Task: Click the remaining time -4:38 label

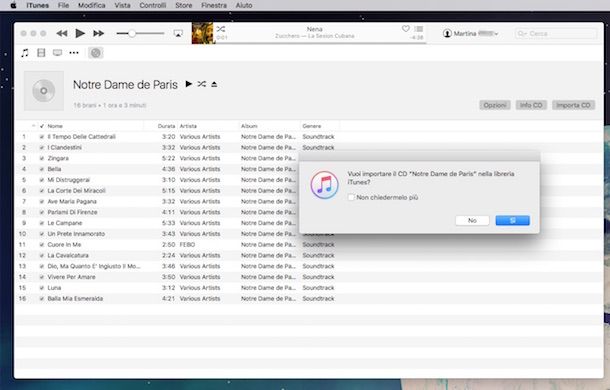Action: (417, 37)
